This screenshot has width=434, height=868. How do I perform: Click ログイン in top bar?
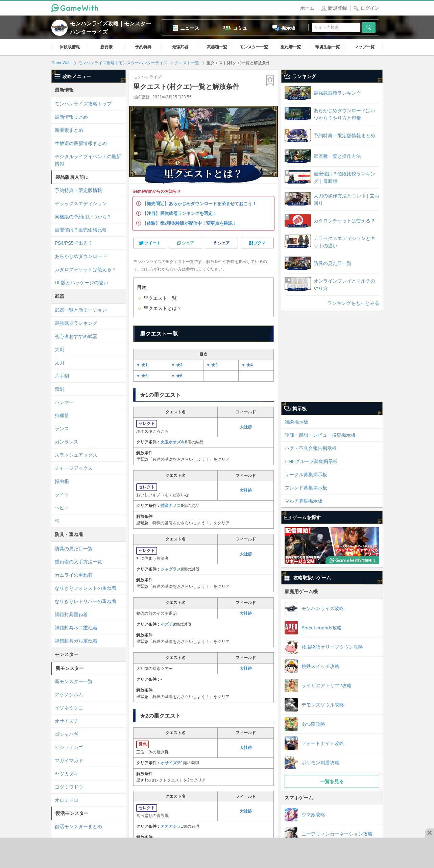coord(366,8)
